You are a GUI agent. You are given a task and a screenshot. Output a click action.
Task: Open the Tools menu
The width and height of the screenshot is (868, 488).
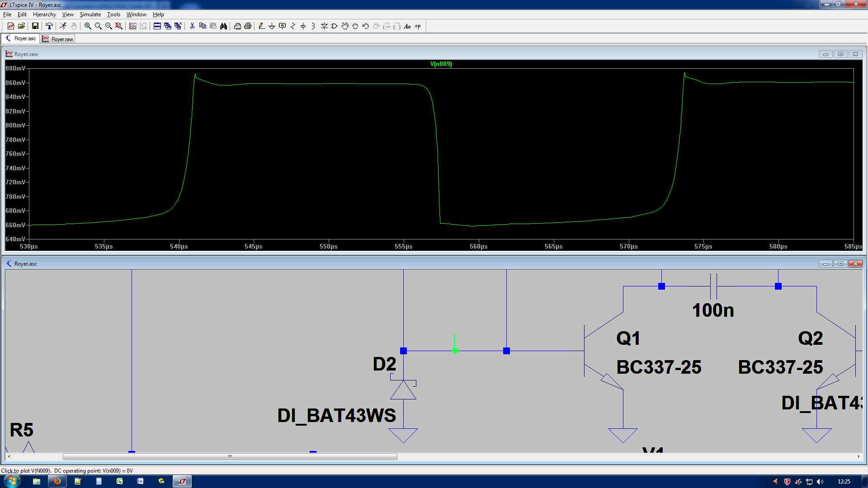(x=113, y=14)
